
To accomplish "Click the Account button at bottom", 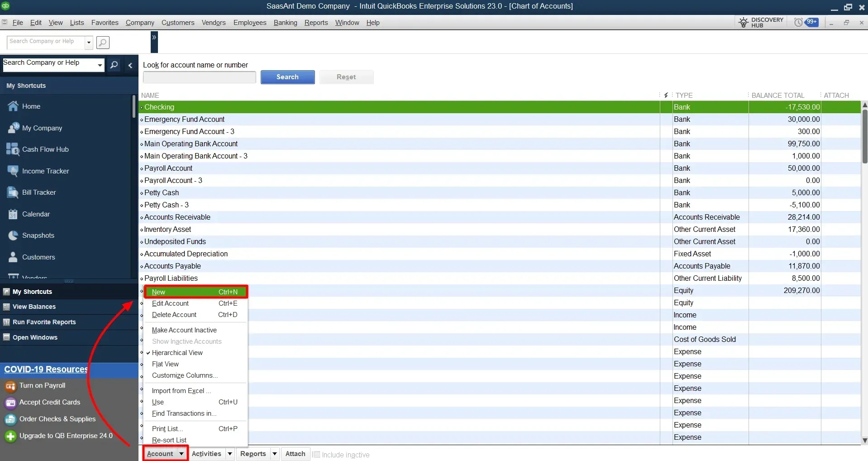I will click(x=160, y=454).
